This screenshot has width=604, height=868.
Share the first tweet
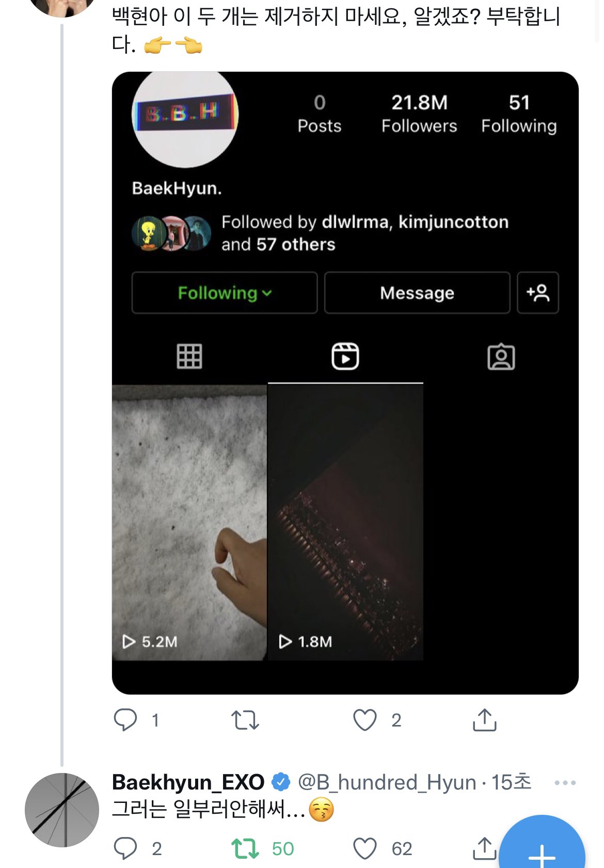point(484,720)
